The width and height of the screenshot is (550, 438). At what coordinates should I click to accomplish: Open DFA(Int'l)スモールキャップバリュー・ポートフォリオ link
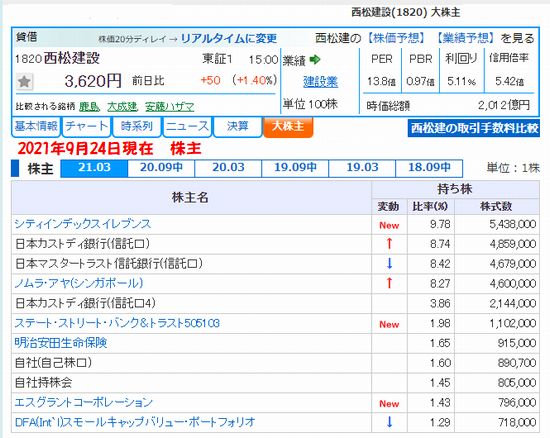[135, 422]
